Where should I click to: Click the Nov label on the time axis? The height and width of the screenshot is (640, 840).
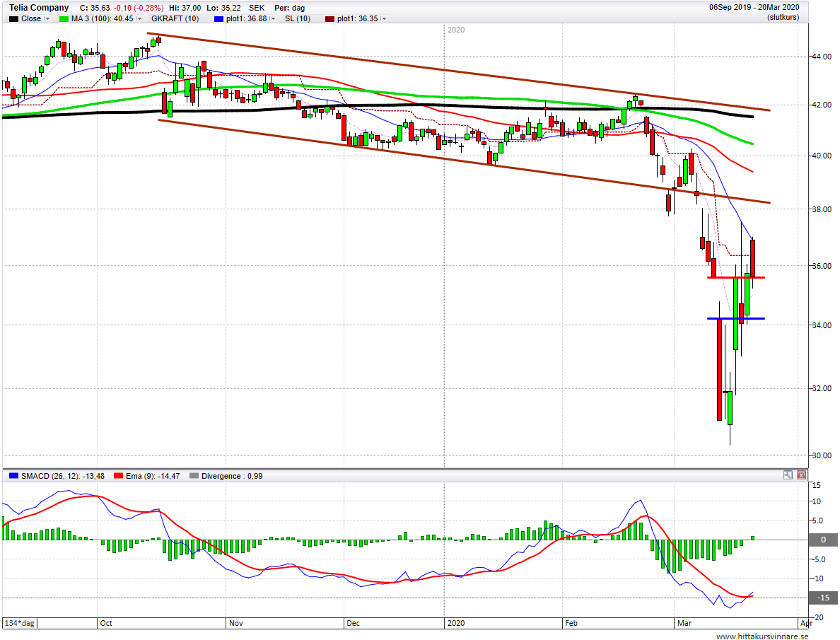coord(235,623)
